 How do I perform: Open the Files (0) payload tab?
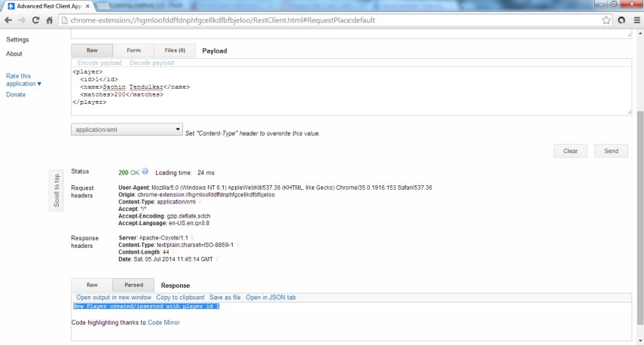pos(175,50)
